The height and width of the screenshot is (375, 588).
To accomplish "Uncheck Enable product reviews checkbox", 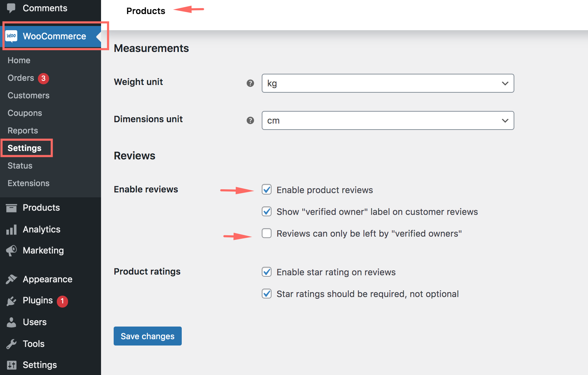I will click(x=267, y=190).
